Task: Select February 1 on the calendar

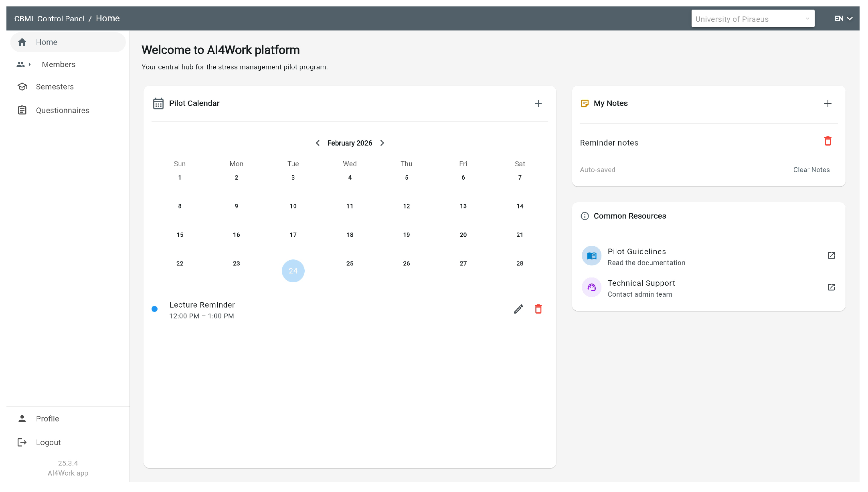Action: pyautogui.click(x=180, y=178)
